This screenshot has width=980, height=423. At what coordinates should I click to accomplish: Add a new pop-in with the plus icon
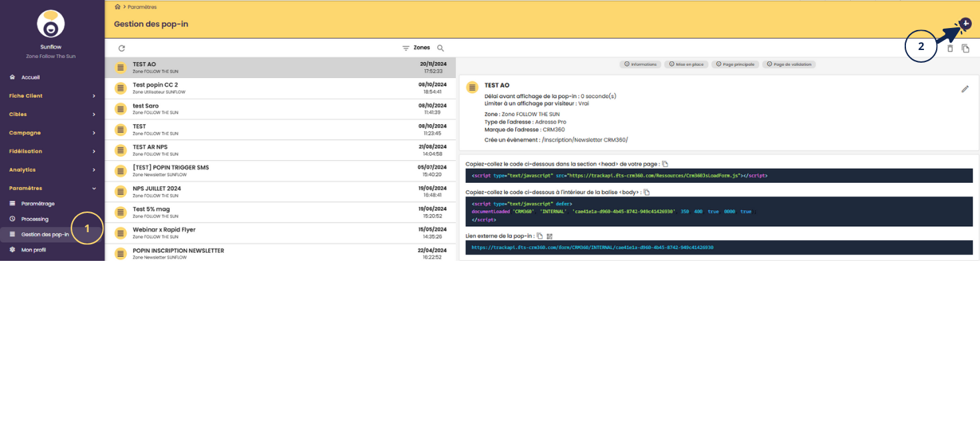click(966, 23)
